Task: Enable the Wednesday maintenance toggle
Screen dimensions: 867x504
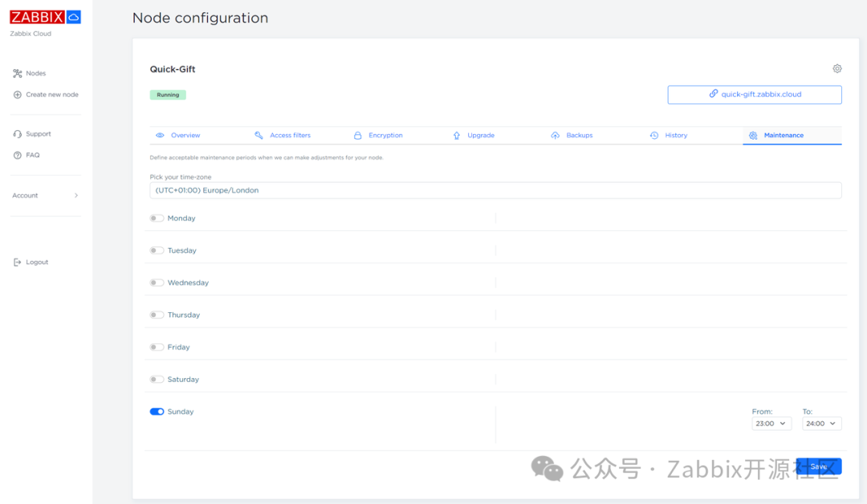Action: (157, 282)
